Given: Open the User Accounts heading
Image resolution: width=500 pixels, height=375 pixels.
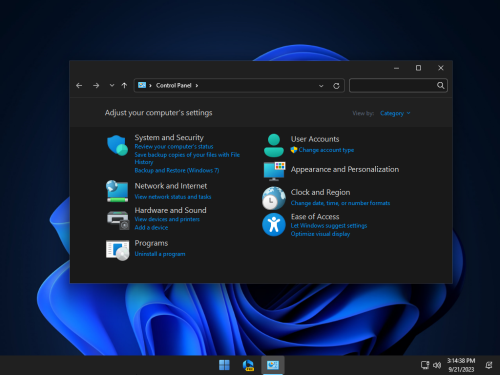Looking at the screenshot, I should point(315,139).
